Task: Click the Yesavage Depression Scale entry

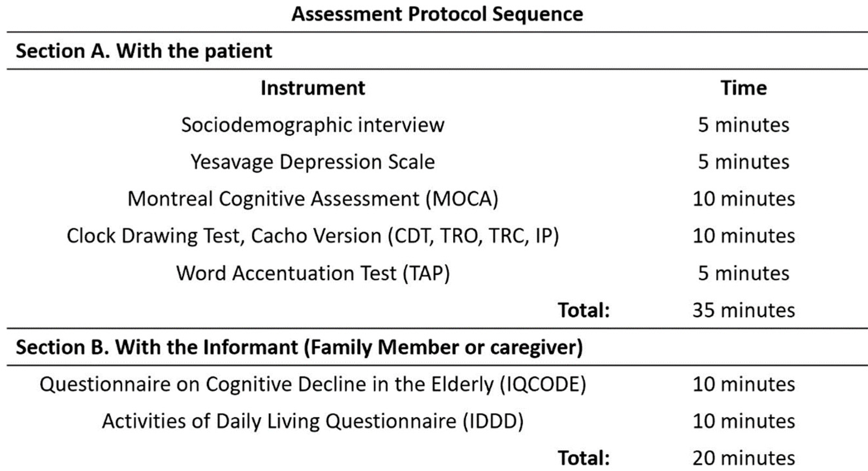Action: tap(313, 162)
